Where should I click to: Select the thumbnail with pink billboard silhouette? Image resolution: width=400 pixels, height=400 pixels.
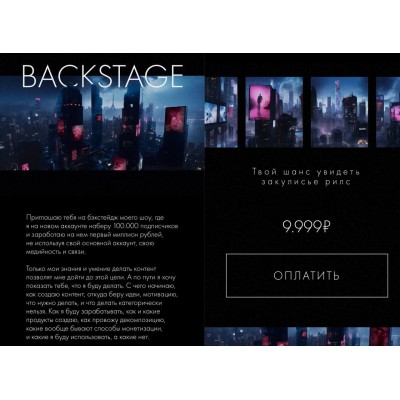[x=274, y=112]
